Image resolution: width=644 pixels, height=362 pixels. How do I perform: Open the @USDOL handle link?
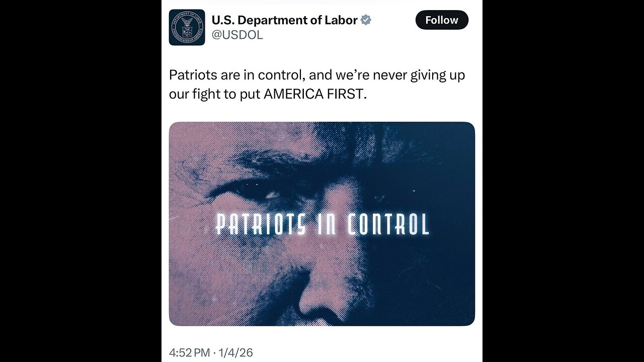click(237, 35)
